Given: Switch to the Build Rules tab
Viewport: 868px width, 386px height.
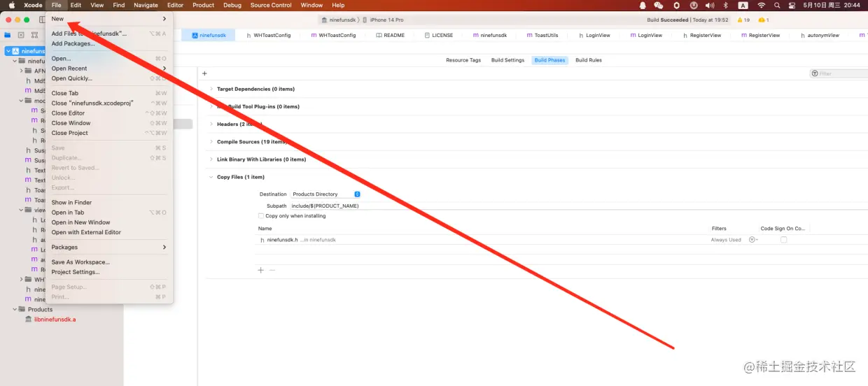Looking at the screenshot, I should pyautogui.click(x=589, y=60).
